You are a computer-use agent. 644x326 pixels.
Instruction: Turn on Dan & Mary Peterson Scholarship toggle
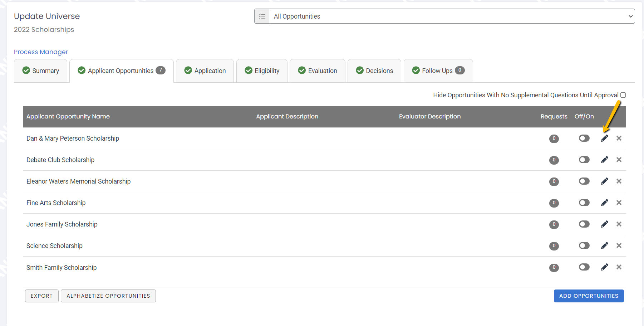(x=584, y=138)
